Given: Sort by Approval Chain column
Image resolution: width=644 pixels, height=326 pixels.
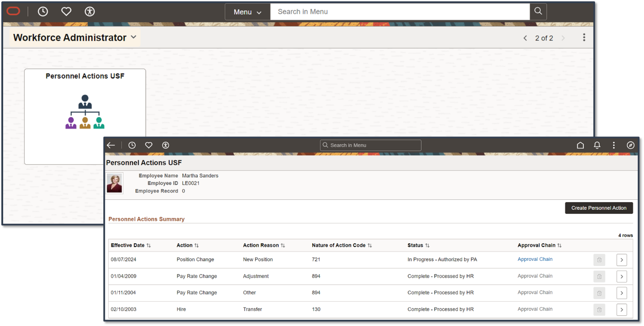Looking at the screenshot, I should [x=539, y=246].
